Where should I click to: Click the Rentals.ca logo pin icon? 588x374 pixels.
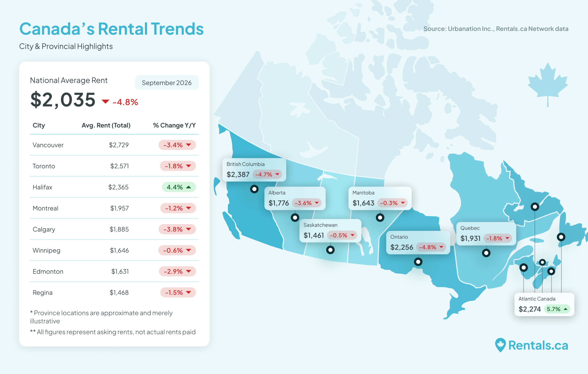(500, 345)
